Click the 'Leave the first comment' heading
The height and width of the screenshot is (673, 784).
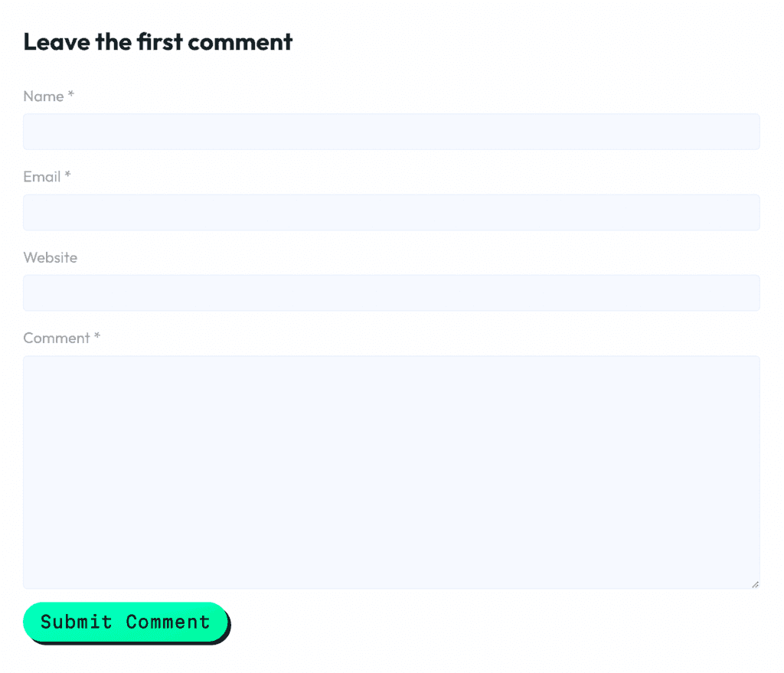(158, 42)
